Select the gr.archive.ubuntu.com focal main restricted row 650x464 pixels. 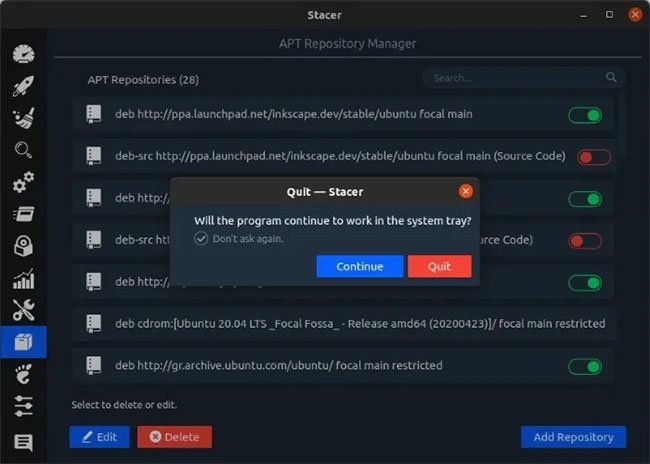pyautogui.click(x=343, y=365)
